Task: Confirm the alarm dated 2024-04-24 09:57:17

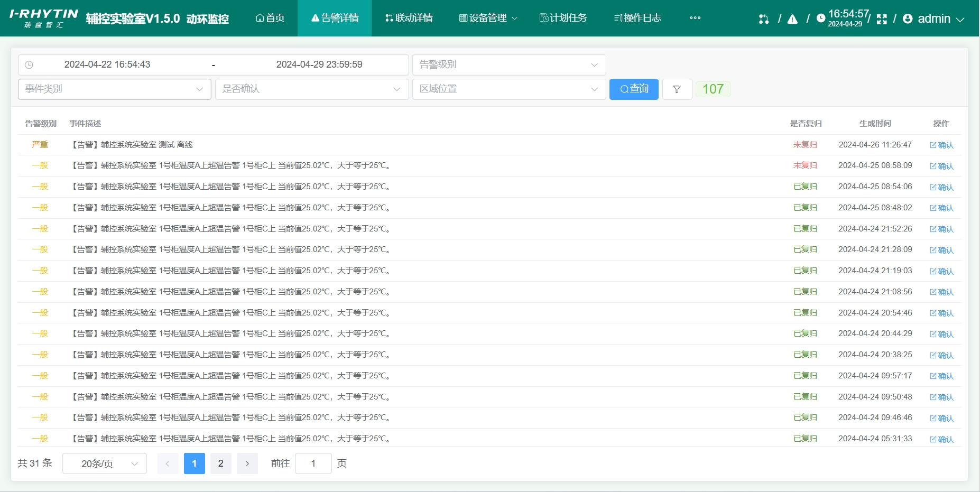Action: click(x=941, y=376)
